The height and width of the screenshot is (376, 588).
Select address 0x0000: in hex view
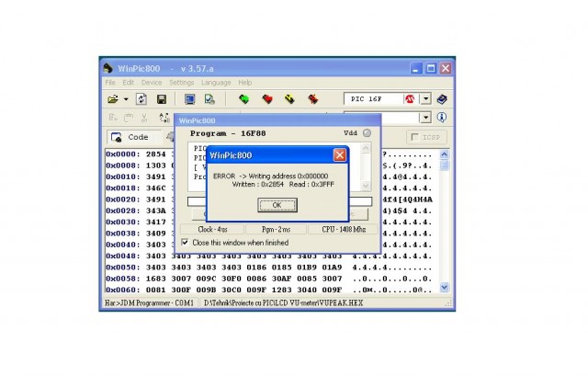coord(123,154)
